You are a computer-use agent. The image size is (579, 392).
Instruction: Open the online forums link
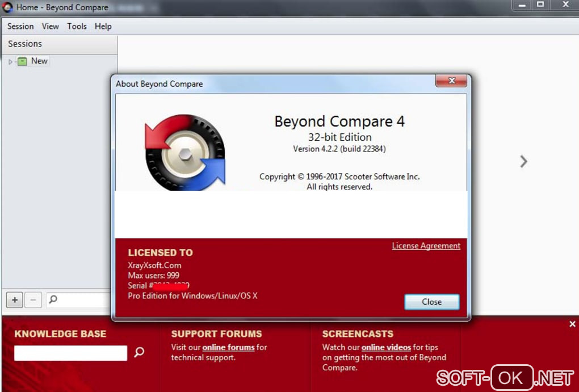click(229, 347)
